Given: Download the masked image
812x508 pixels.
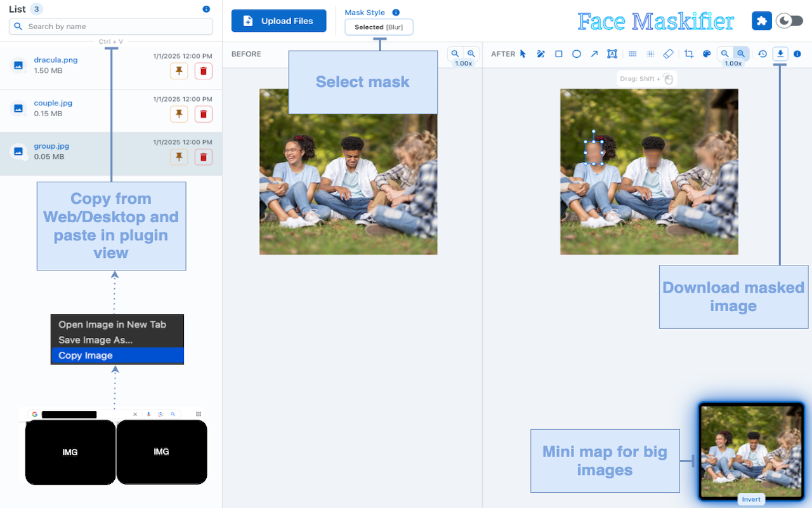Looking at the screenshot, I should (x=780, y=54).
